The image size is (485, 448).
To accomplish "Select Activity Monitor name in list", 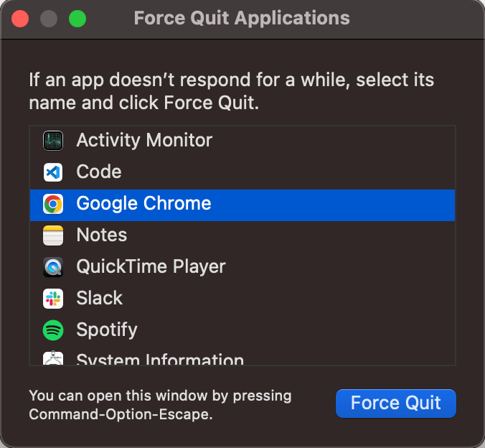I will click(x=144, y=140).
